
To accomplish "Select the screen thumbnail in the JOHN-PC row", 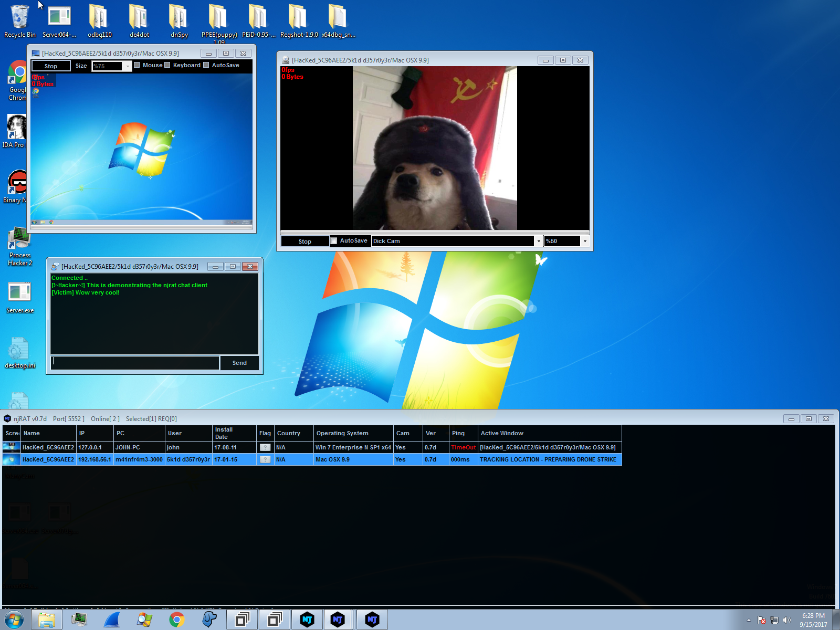I will pos(12,447).
